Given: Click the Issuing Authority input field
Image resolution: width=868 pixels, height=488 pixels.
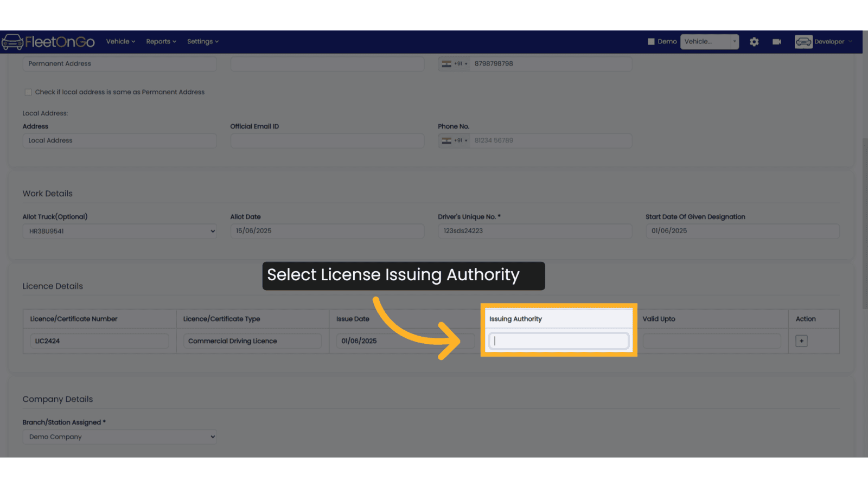Looking at the screenshot, I should click(x=559, y=341).
